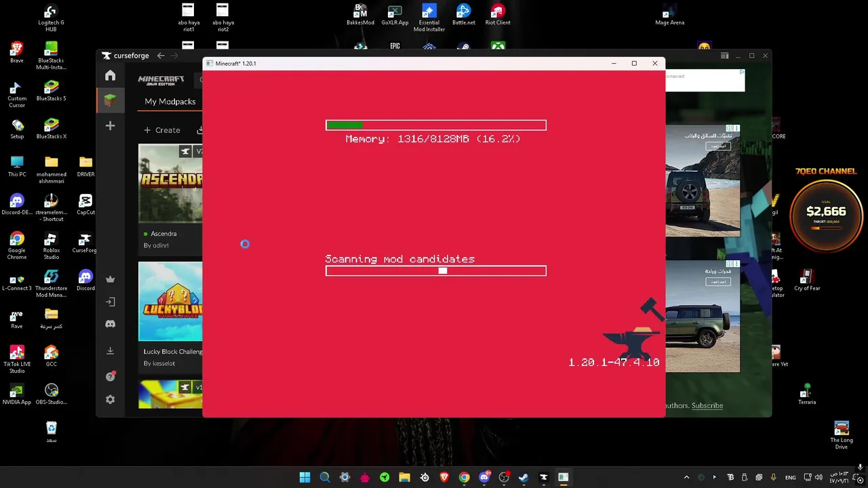Open Mage Arena desktop icon
This screenshot has height=488, width=868.
pyautogui.click(x=669, y=15)
